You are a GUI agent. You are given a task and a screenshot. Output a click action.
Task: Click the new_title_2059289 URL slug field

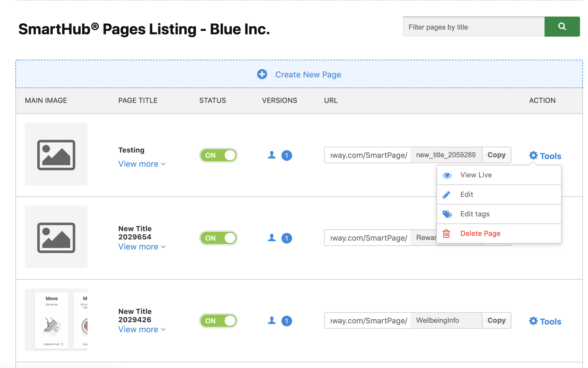(446, 155)
